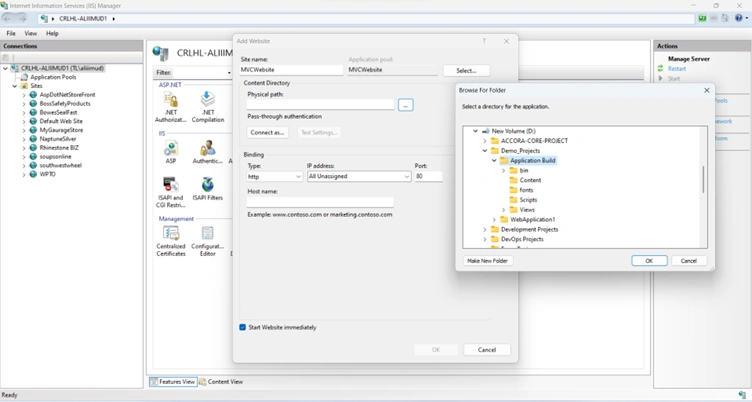Screen dimensions: 752x402
Task: Open the Help menu
Action: (52, 34)
